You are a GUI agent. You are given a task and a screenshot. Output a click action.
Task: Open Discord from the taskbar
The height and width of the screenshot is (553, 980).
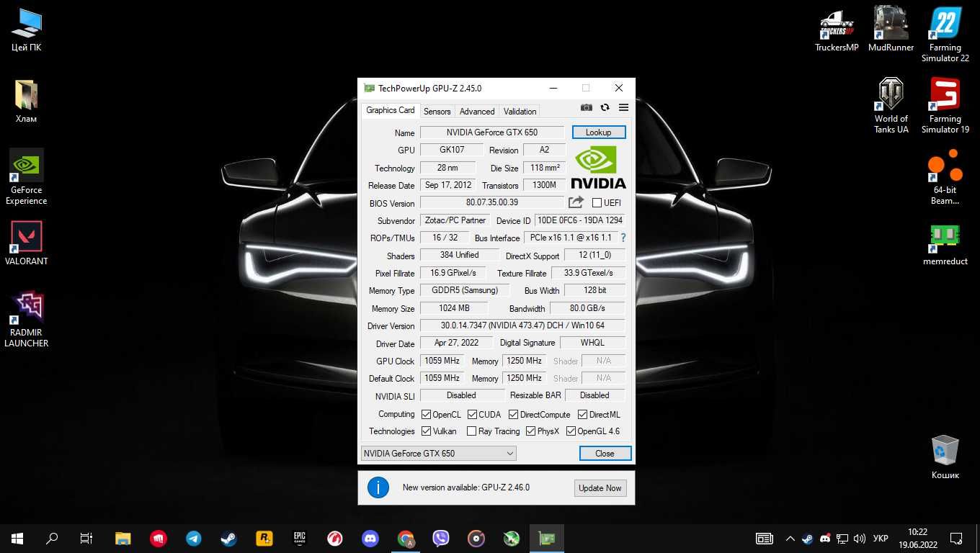[x=370, y=538]
